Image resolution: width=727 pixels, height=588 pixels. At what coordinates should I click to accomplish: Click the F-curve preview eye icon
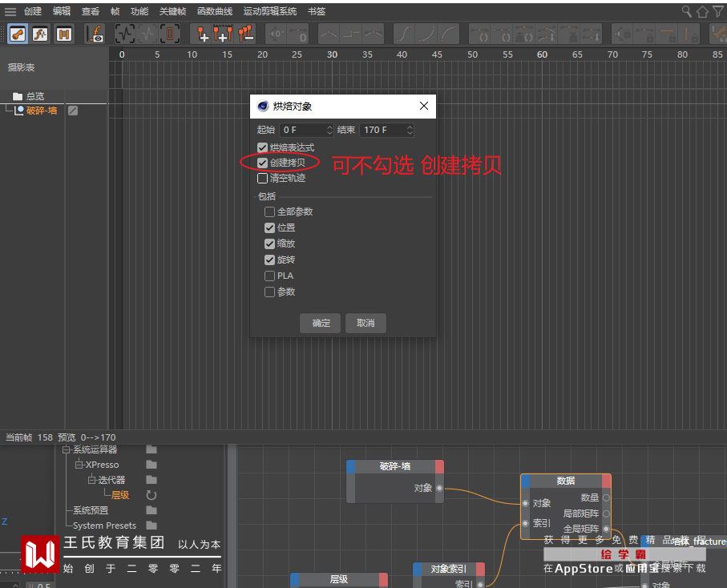pos(95,34)
